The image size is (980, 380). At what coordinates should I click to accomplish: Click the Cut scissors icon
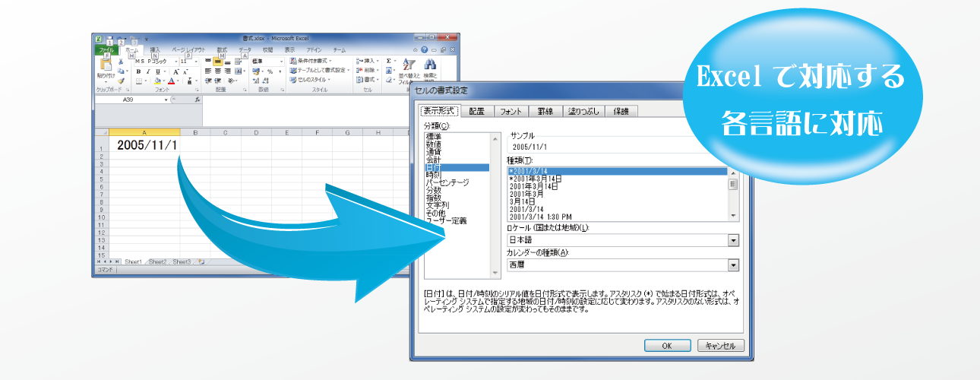click(x=121, y=62)
